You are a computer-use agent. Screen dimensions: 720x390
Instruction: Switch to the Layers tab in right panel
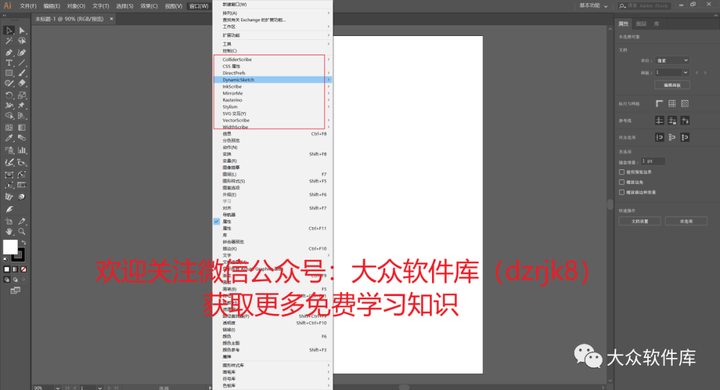pyautogui.click(x=641, y=24)
